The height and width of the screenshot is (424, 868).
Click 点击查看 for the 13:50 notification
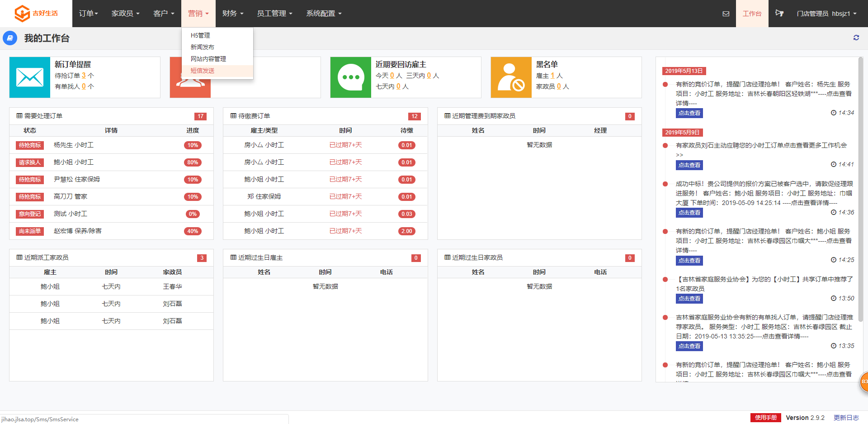pos(689,299)
